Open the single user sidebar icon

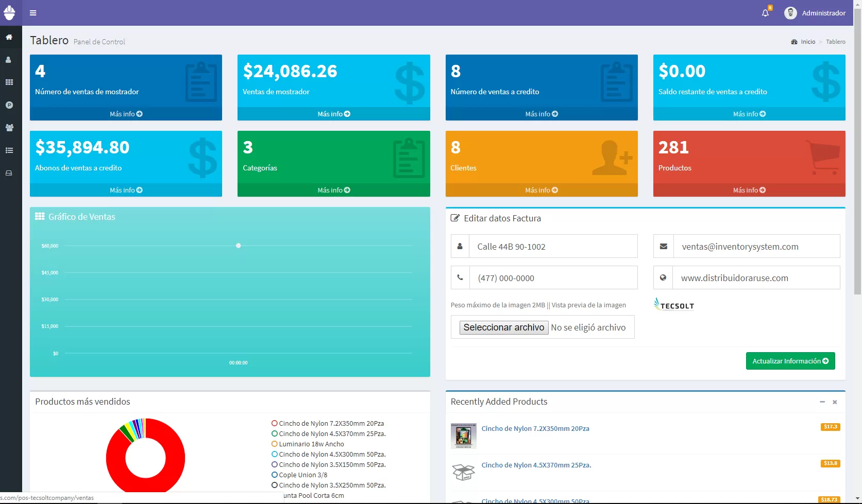(x=9, y=60)
